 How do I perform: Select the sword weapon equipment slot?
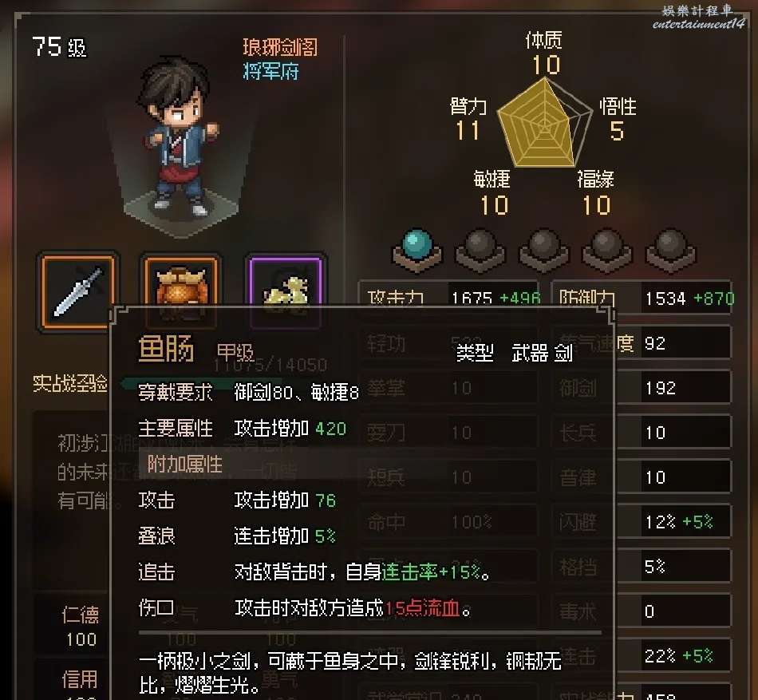78,292
